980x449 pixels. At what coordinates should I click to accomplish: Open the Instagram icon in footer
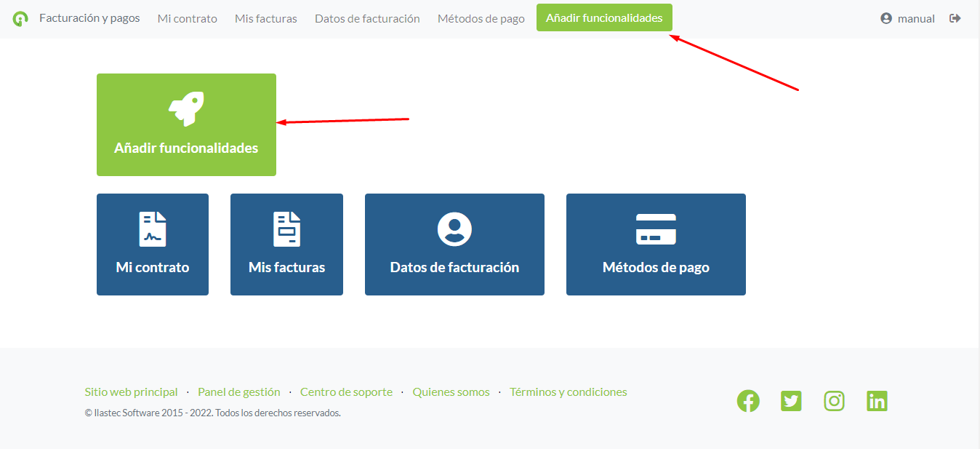[x=834, y=401]
